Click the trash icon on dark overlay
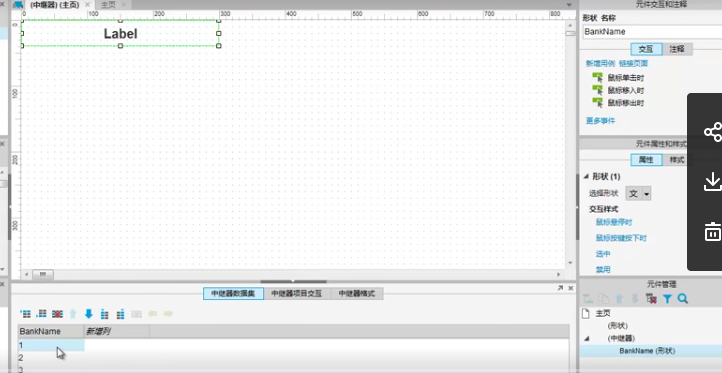The image size is (722, 373). [713, 231]
